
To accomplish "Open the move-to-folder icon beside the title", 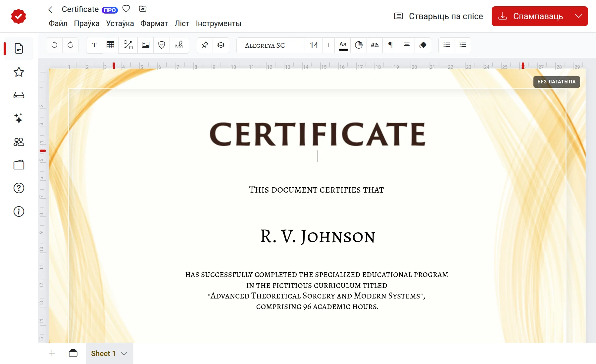I will coord(143,9).
